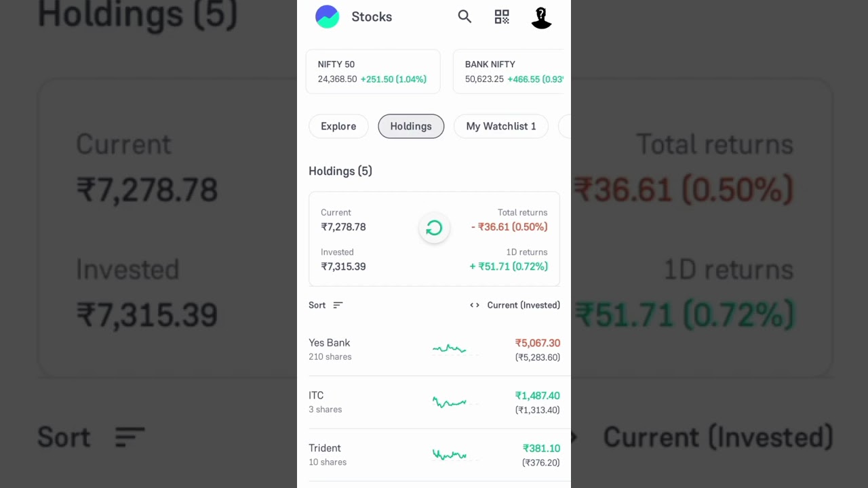The width and height of the screenshot is (868, 488).
Task: View the ITC sparkline chart
Action: 450,403
